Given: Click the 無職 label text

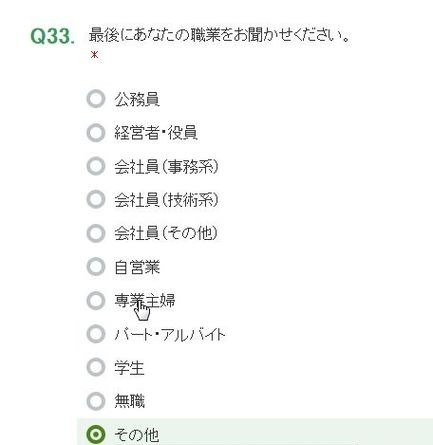Looking at the screenshot, I should click(129, 401).
